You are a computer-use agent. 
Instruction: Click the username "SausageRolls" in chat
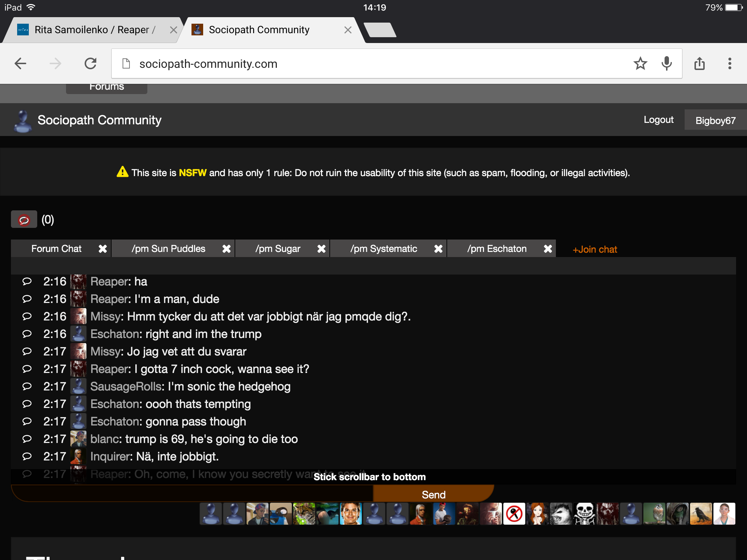(x=126, y=386)
